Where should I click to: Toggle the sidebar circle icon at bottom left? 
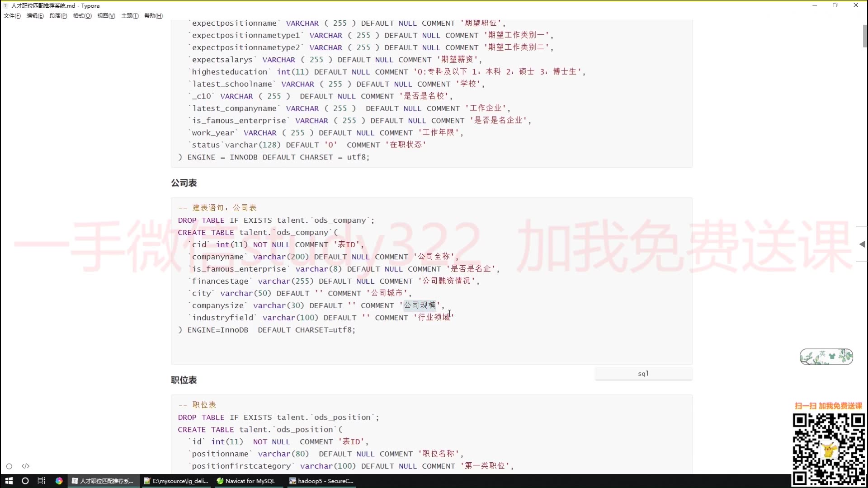click(9, 466)
